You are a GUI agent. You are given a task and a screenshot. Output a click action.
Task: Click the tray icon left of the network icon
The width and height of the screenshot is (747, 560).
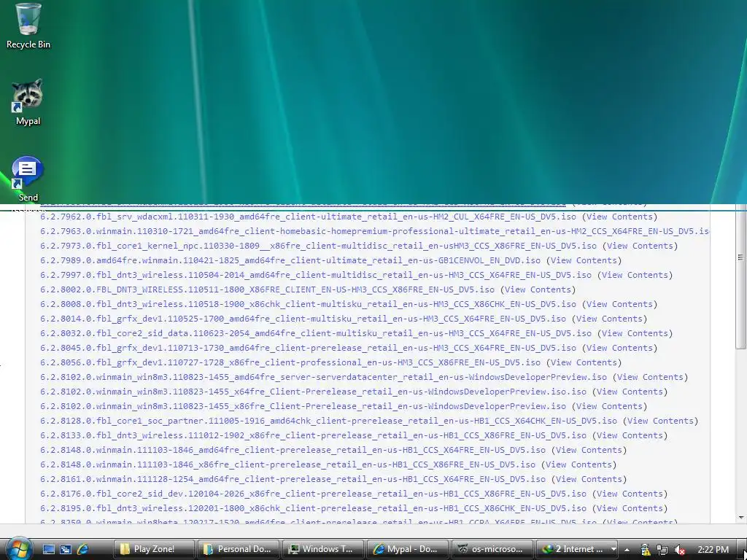pos(646,550)
